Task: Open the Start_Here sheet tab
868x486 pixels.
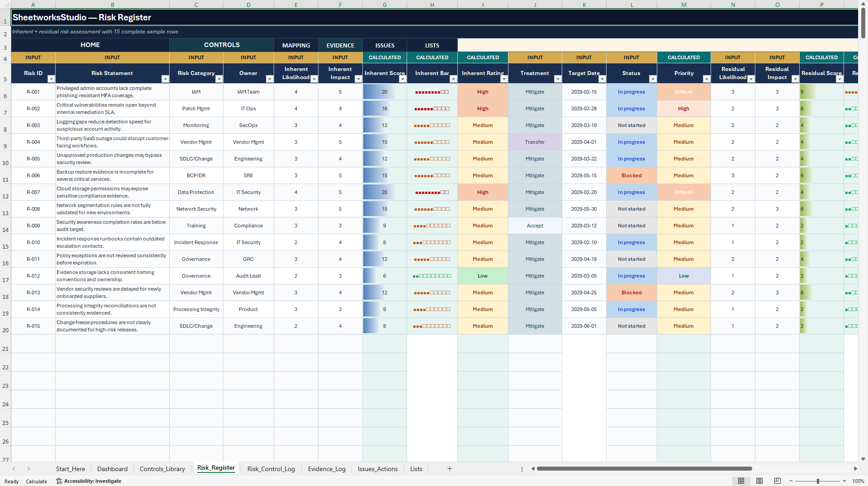Action: pos(71,469)
